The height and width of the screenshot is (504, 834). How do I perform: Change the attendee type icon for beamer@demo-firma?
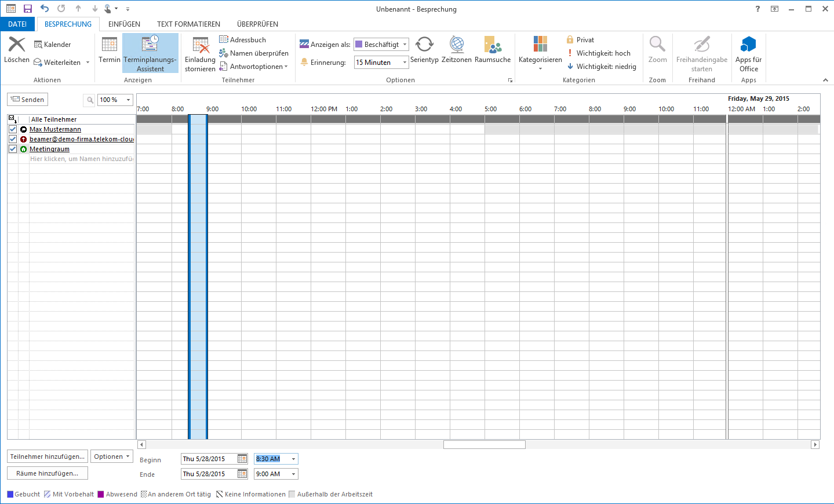(24, 139)
